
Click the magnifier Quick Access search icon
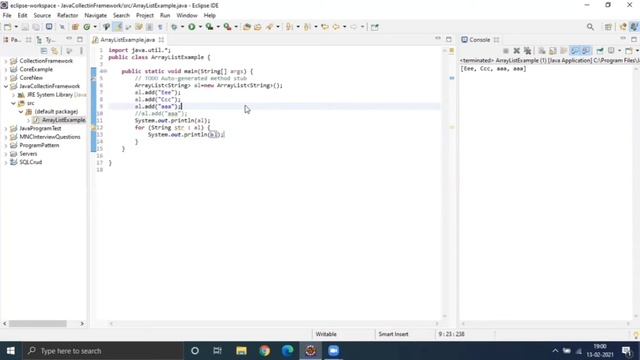[590, 27]
